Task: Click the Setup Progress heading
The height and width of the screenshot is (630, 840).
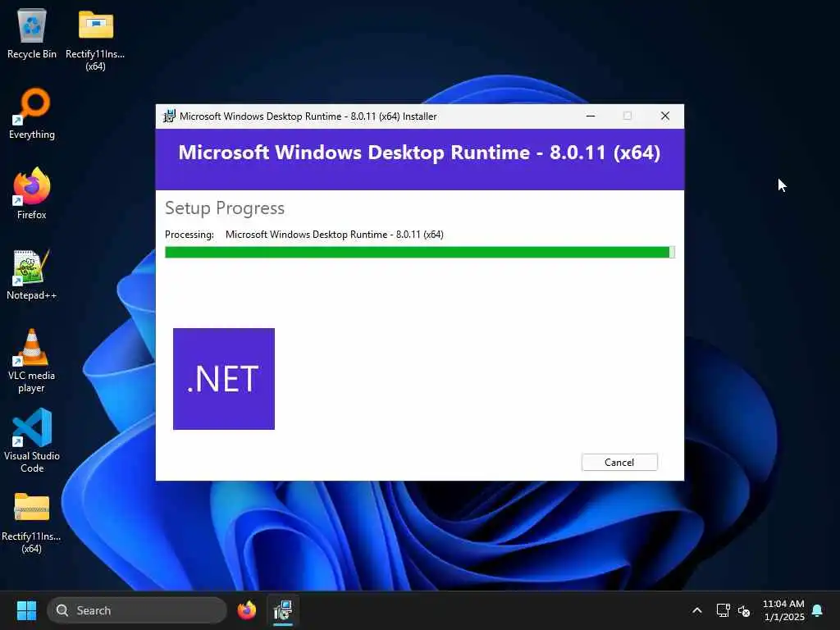Action: pyautogui.click(x=225, y=208)
